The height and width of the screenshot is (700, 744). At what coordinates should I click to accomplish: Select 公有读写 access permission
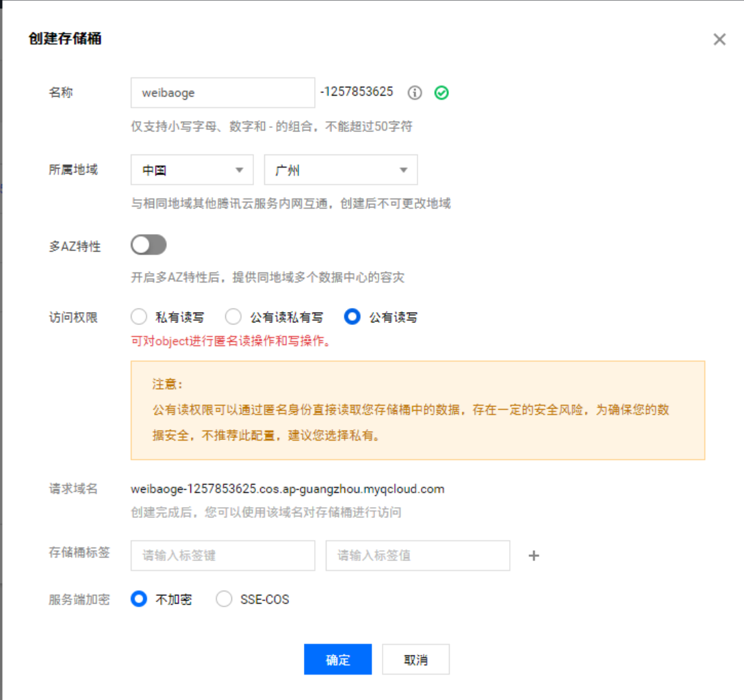point(352,317)
